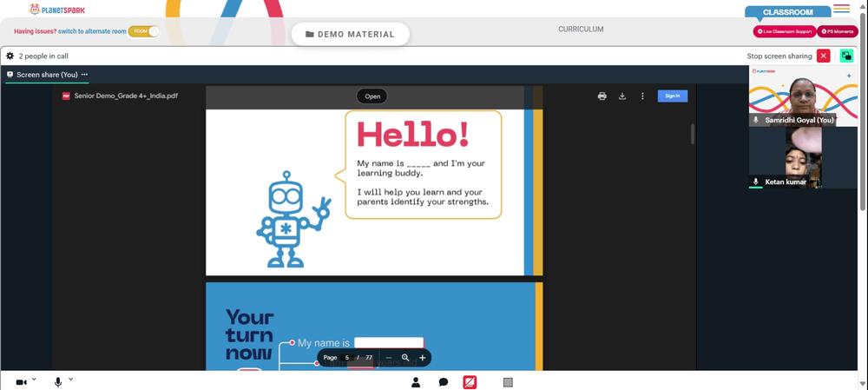Expand microphone options chevron

(x=71, y=380)
